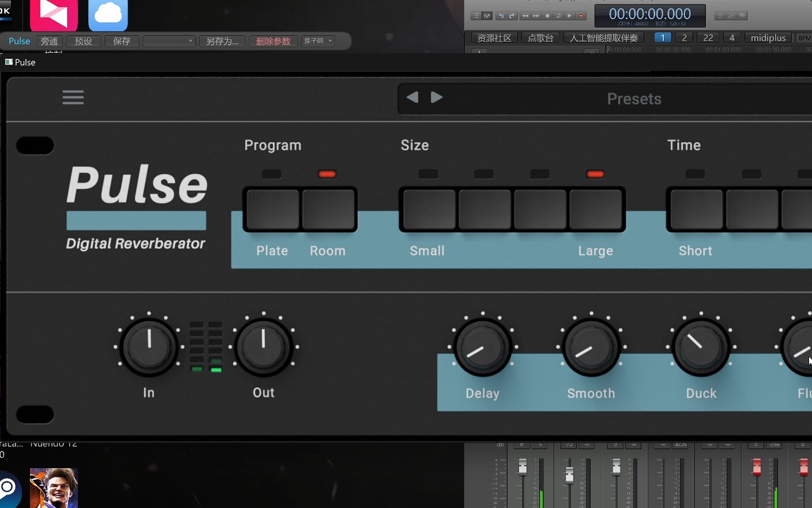Viewport: 812px width, 508px height.
Task: Toggle the 旁通 bypass button
Action: [49, 41]
